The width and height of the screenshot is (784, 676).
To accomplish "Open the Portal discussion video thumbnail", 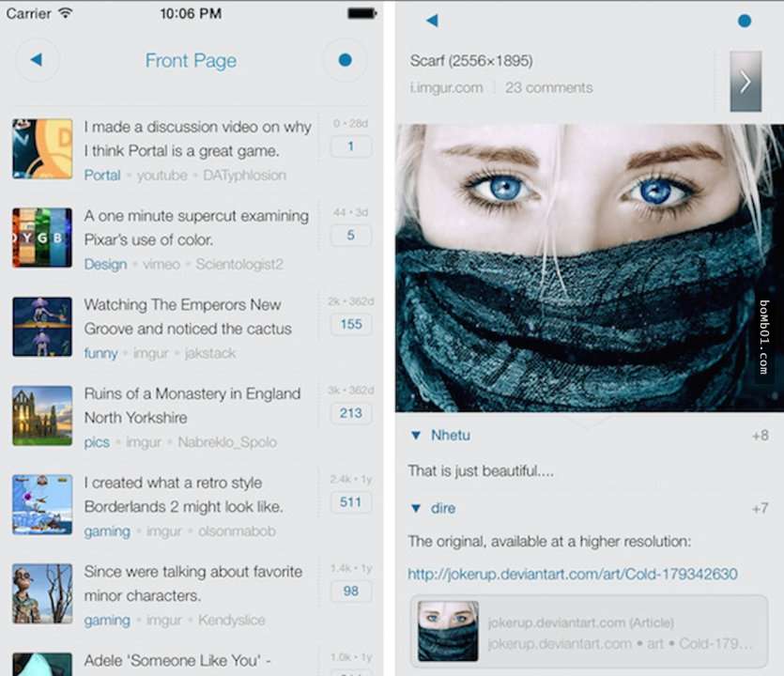I will [42, 148].
